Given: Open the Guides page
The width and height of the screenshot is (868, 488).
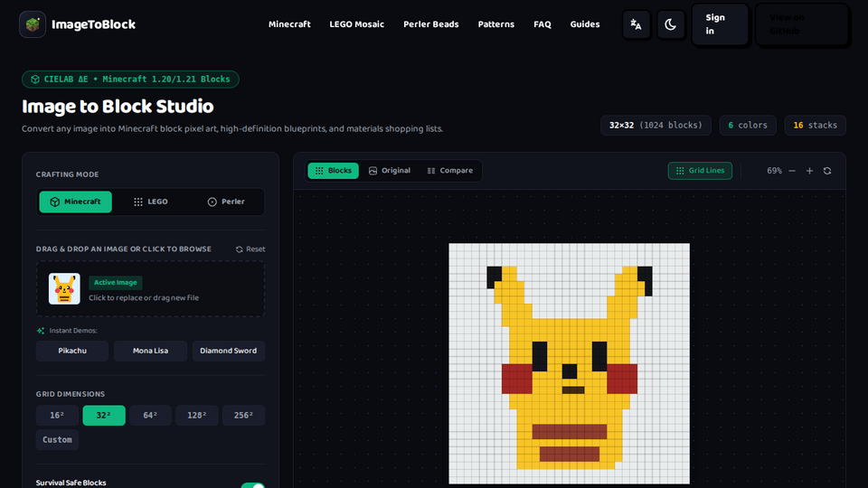Looking at the screenshot, I should coord(585,24).
